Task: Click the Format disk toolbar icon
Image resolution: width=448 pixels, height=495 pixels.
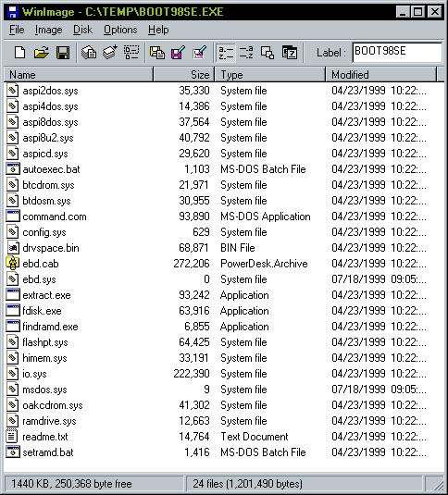Action: tap(131, 53)
